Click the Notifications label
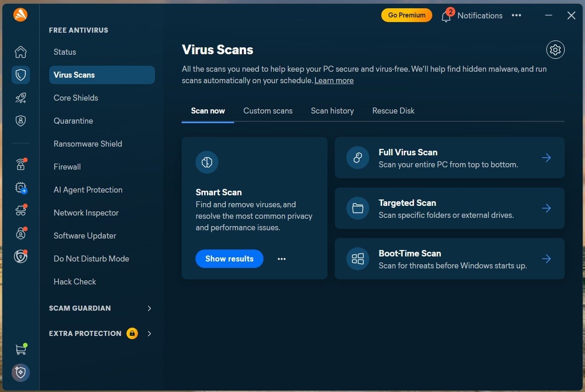The width and height of the screenshot is (585, 392). pyautogui.click(x=480, y=16)
